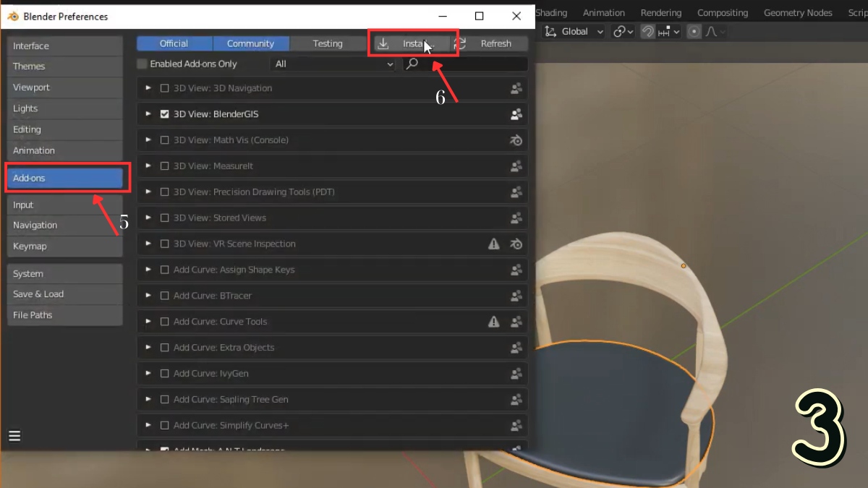Image resolution: width=868 pixels, height=488 pixels.
Task: Open the Viewport preferences section
Action: pos(65,87)
